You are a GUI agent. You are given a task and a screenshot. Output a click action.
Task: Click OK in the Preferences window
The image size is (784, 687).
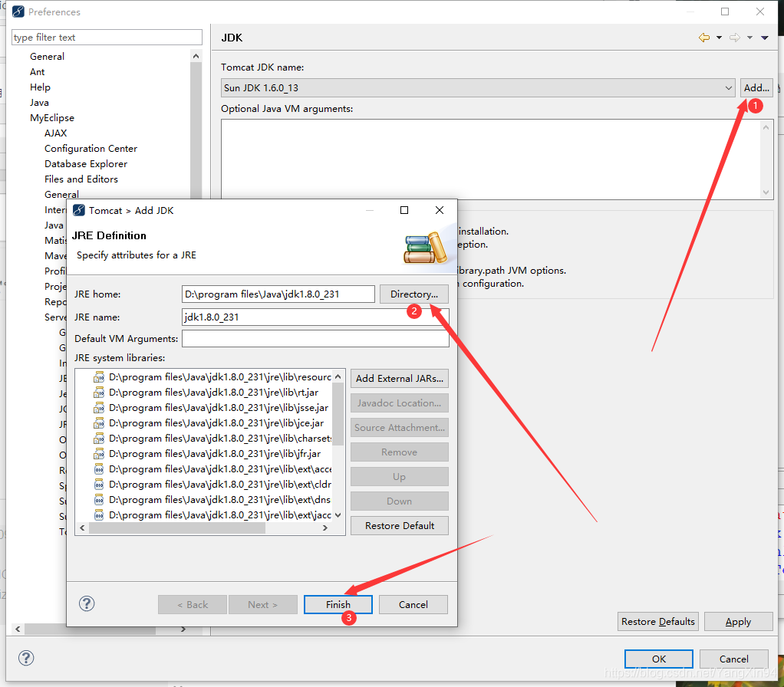(658, 659)
